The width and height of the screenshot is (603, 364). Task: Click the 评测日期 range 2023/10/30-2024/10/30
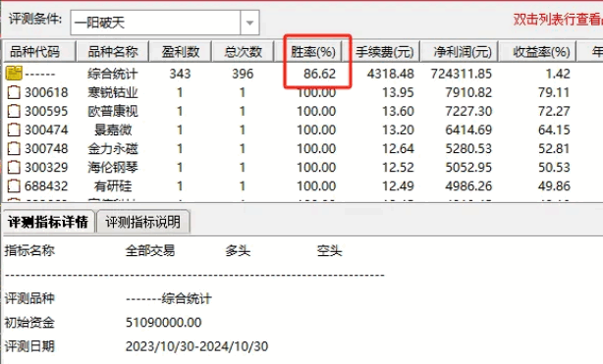[196, 346]
